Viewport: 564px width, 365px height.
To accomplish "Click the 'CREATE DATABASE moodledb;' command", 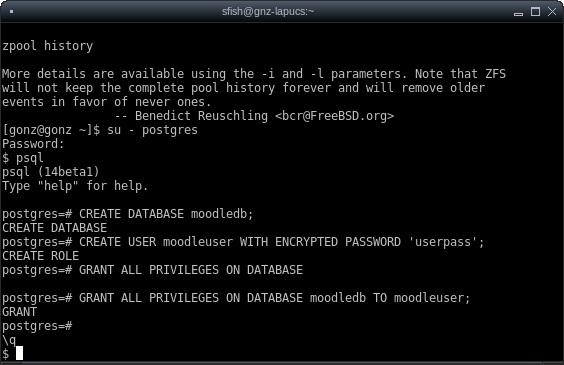I will click(x=166, y=214).
